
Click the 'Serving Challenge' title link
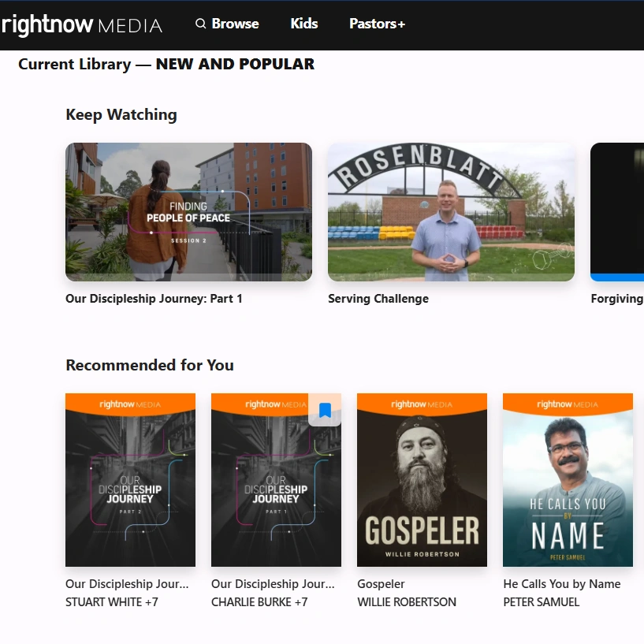tap(378, 299)
